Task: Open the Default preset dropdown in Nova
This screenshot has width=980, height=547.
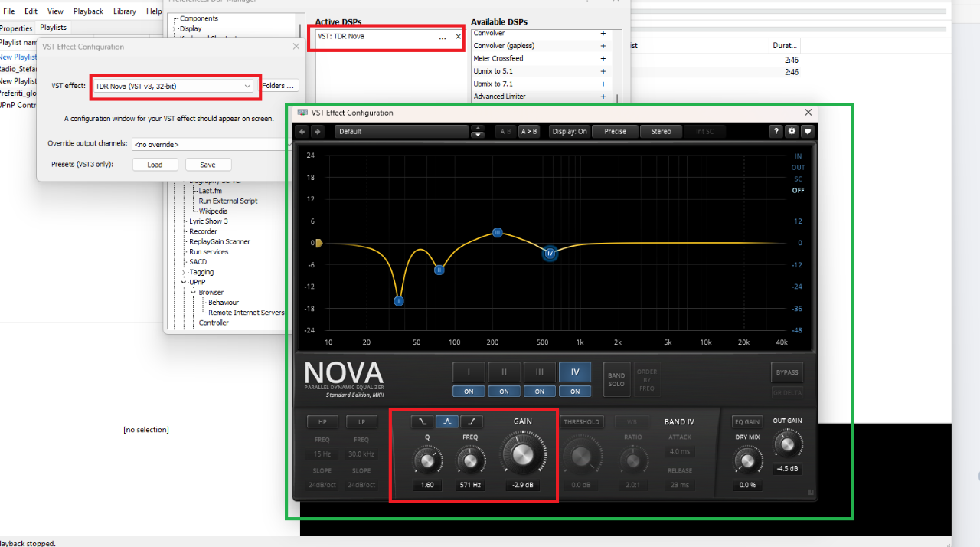Action: pyautogui.click(x=401, y=131)
